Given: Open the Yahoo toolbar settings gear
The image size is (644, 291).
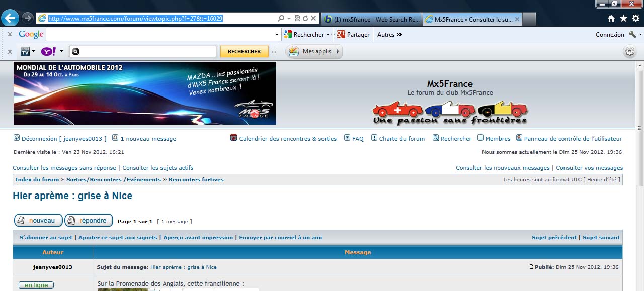Looking at the screenshot, I should coord(629,51).
